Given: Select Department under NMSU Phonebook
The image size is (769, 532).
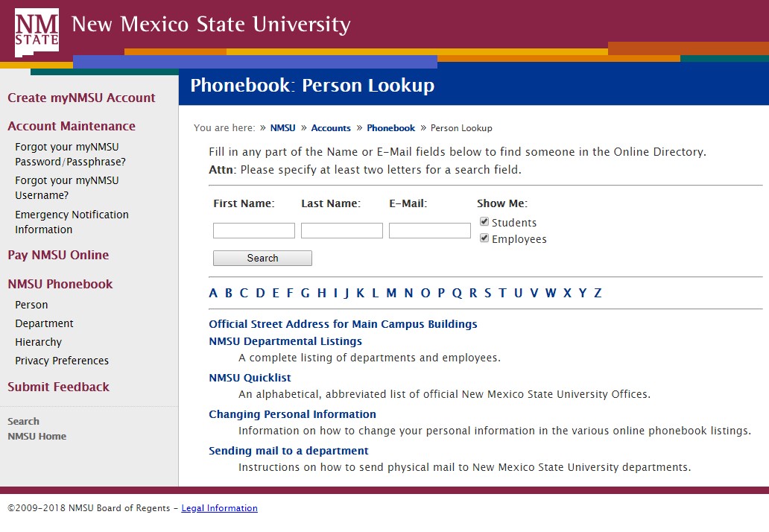Looking at the screenshot, I should pyautogui.click(x=44, y=323).
